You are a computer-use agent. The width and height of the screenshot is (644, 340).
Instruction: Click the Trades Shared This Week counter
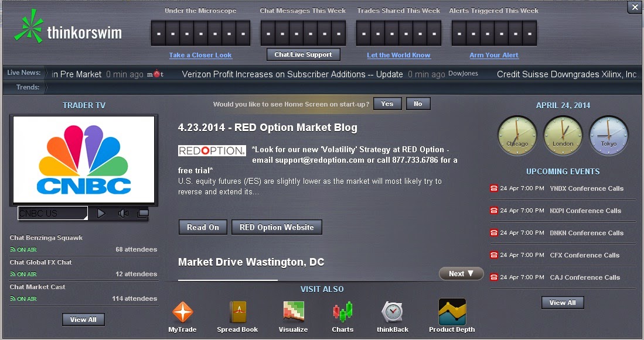[398, 33]
